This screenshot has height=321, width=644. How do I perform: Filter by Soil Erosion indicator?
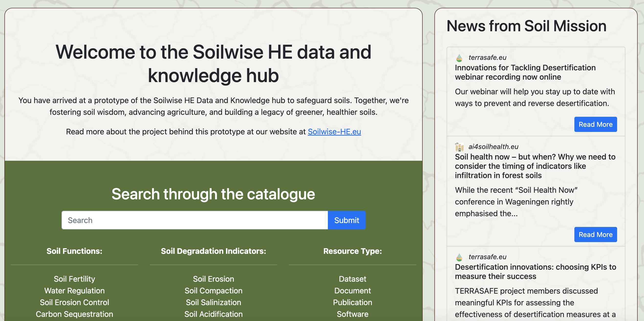[x=214, y=279]
